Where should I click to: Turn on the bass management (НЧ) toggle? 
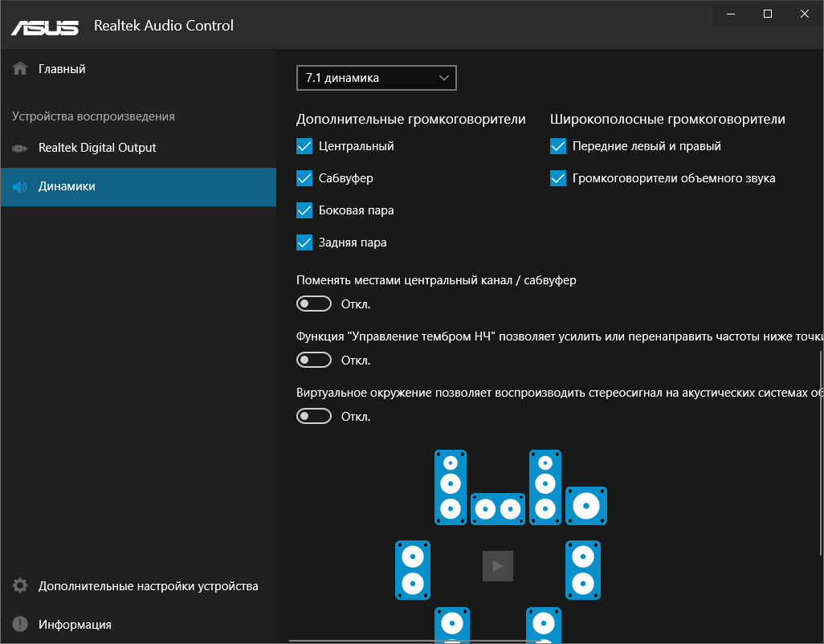click(x=314, y=360)
